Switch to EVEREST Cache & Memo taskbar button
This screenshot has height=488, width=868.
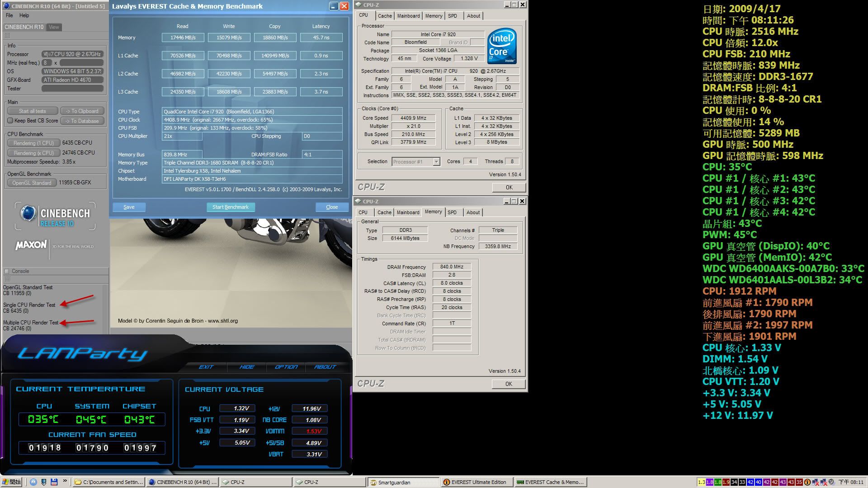pos(551,482)
